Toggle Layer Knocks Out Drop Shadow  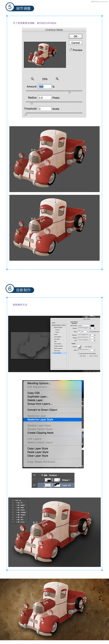[79, 353]
